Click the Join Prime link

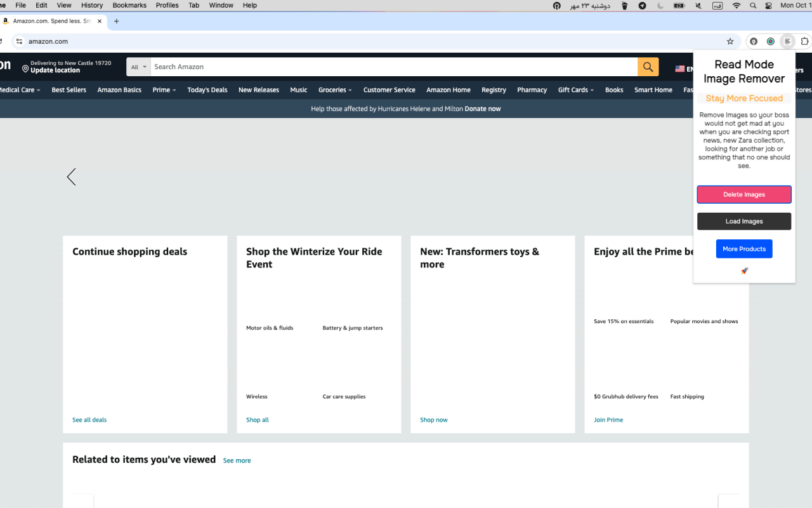tap(608, 420)
